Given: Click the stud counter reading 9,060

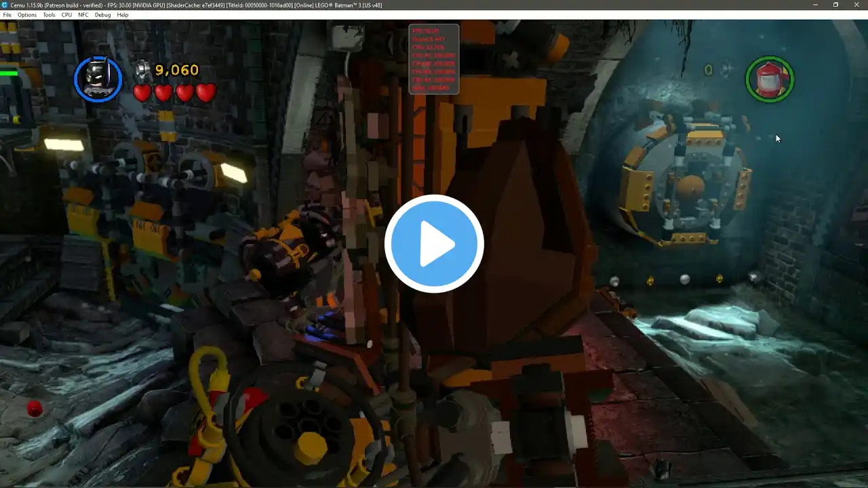Looking at the screenshot, I should click(x=177, y=70).
